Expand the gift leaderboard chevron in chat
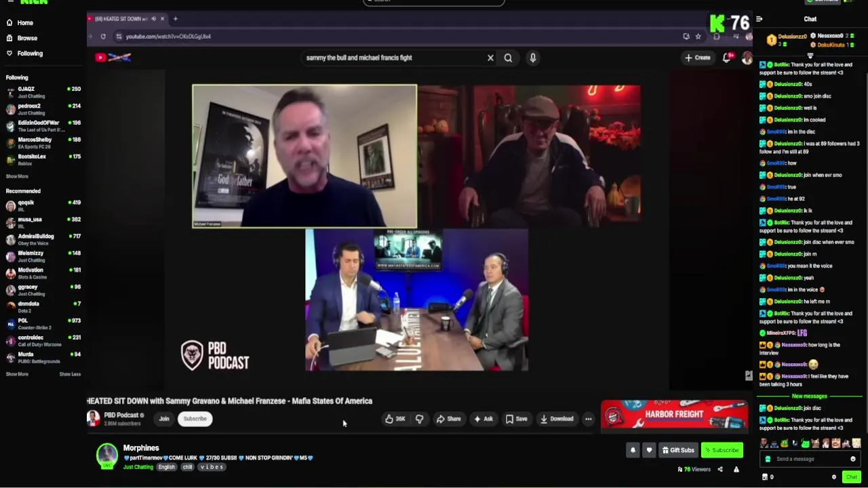Image resolution: width=868 pixels, height=488 pixels. [810, 56]
